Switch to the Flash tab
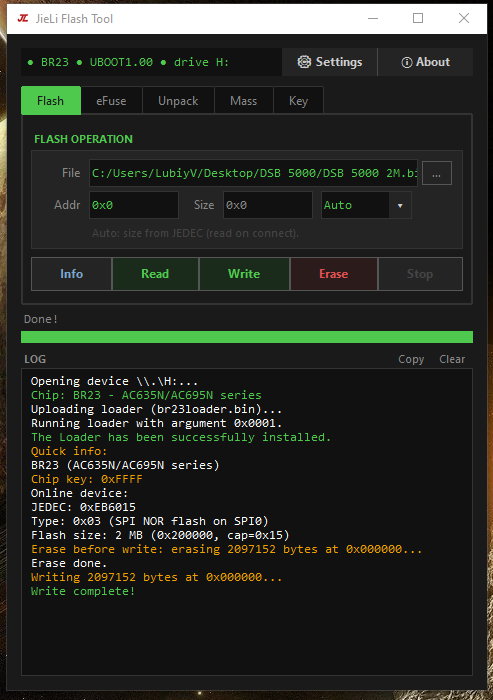The image size is (493, 700). click(x=51, y=101)
